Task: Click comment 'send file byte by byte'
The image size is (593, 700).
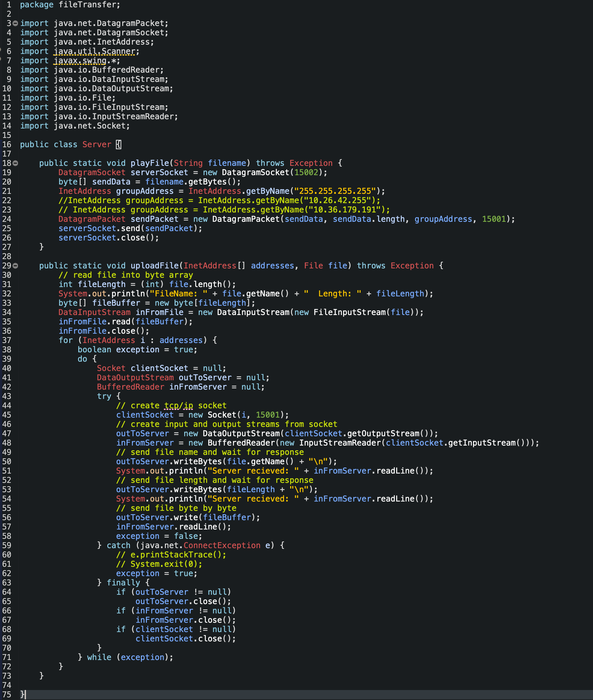Action: [x=176, y=509]
